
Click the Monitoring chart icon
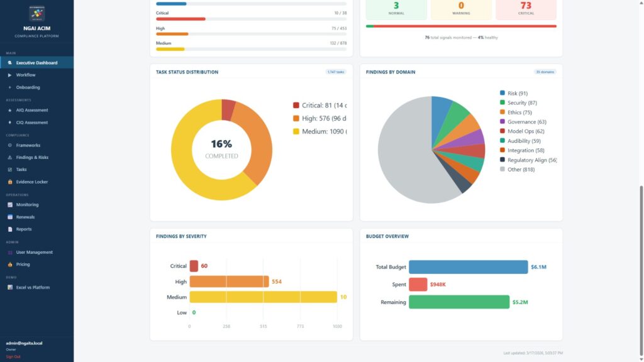pyautogui.click(x=9, y=205)
